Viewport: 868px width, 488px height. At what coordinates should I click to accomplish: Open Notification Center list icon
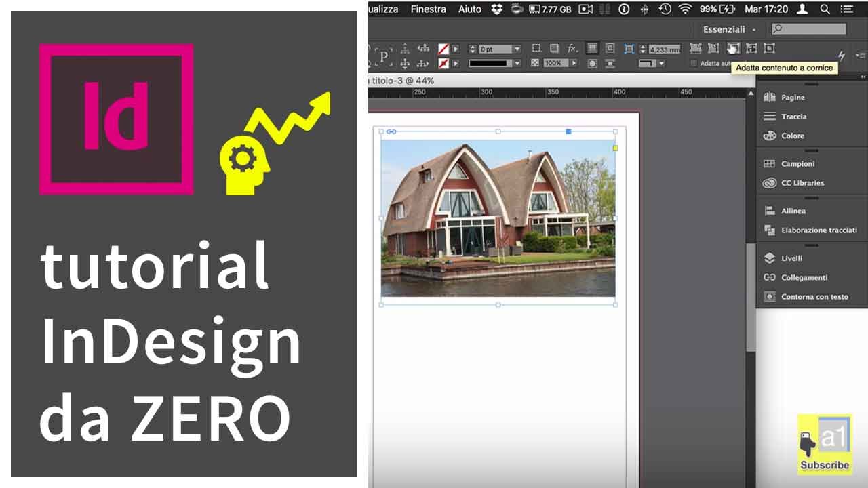point(846,9)
